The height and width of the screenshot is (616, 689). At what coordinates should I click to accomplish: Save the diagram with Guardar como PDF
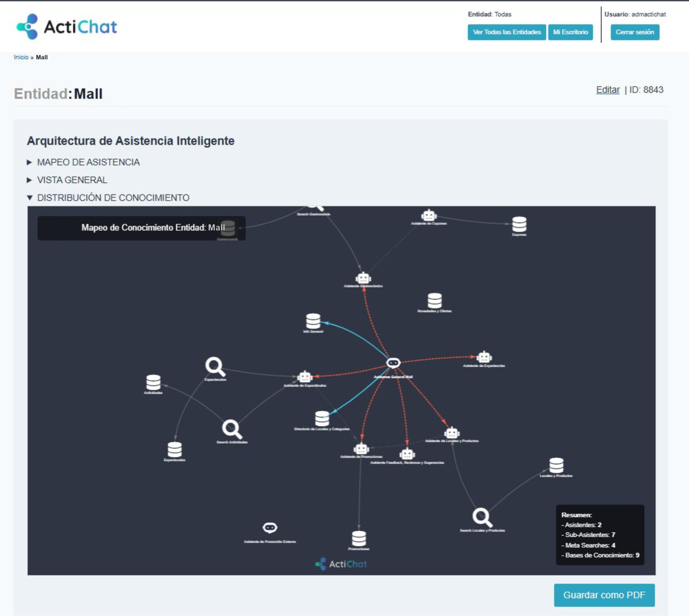[x=604, y=595]
